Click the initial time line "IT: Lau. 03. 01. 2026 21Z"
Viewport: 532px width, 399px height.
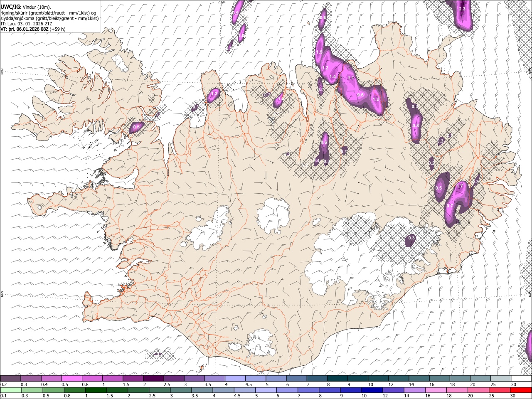tap(26, 24)
